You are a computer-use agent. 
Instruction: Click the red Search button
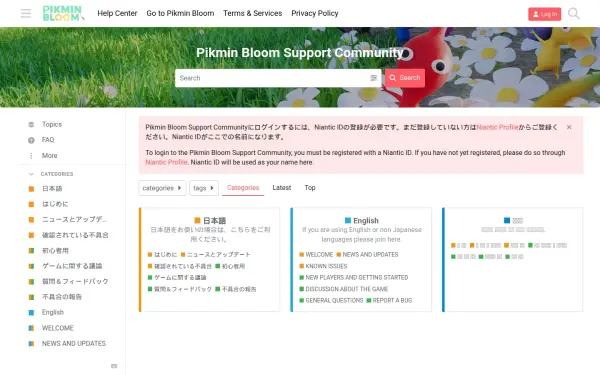pos(405,78)
